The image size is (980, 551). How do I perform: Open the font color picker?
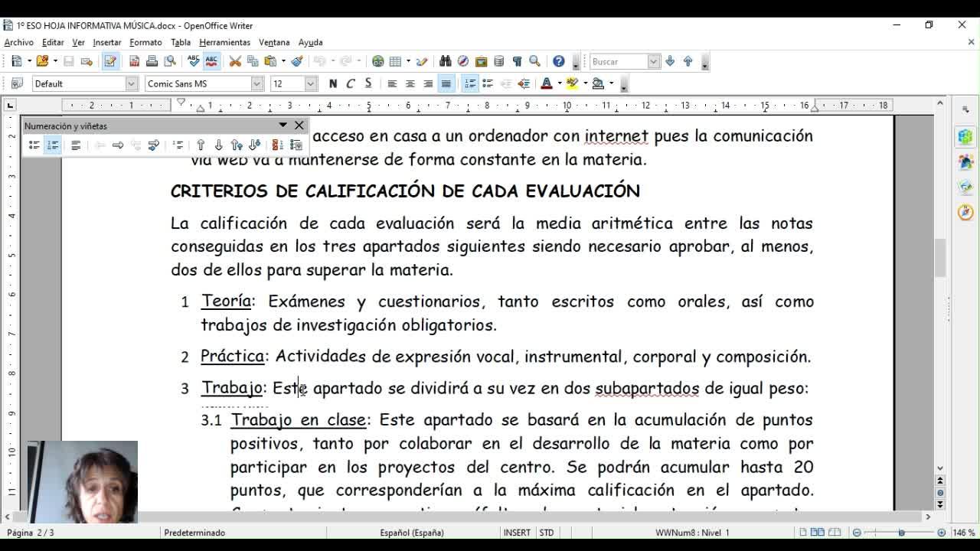[547, 83]
